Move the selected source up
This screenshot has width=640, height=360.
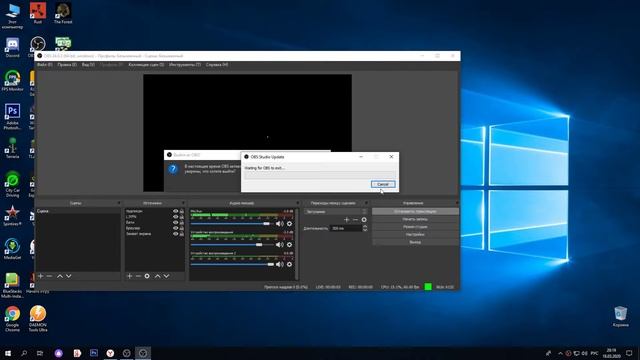[x=158, y=276]
